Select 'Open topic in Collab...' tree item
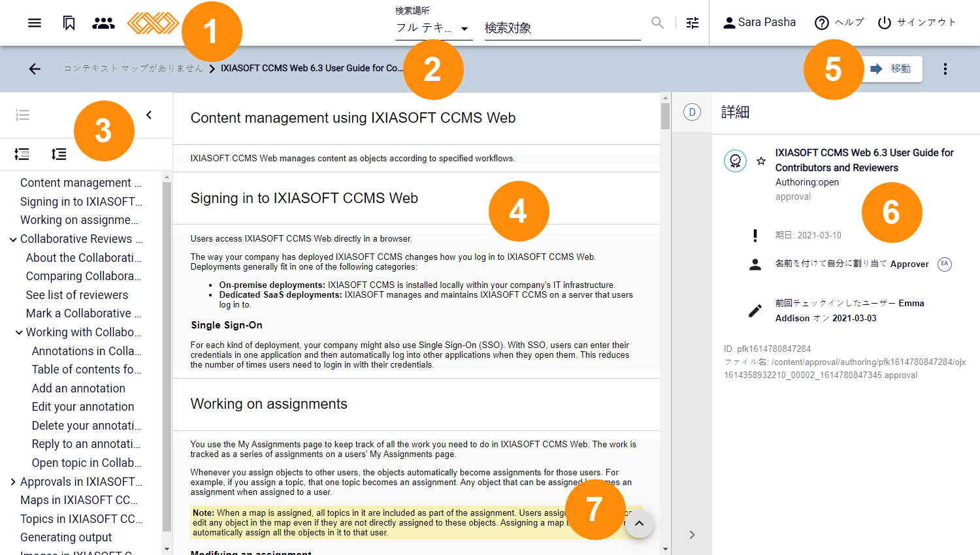980x555 pixels. (x=87, y=463)
